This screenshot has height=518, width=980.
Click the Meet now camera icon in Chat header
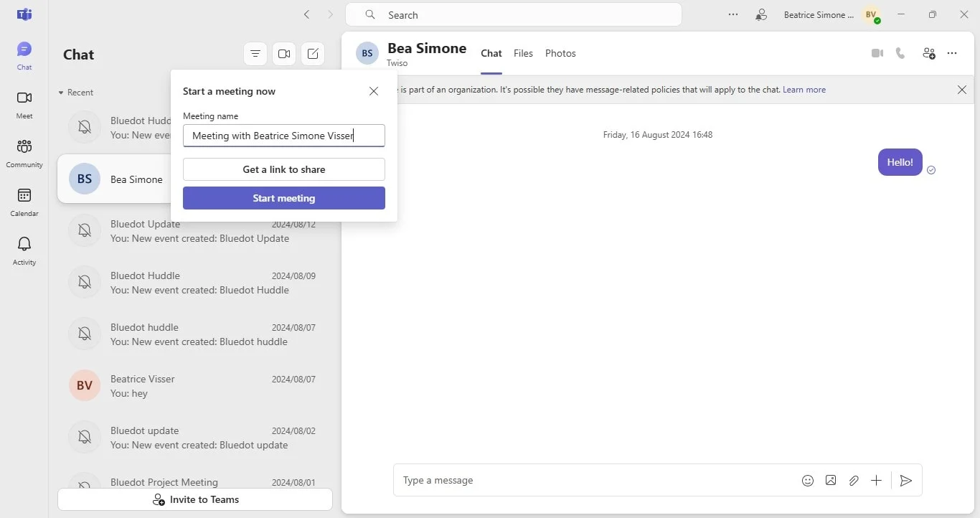point(284,54)
